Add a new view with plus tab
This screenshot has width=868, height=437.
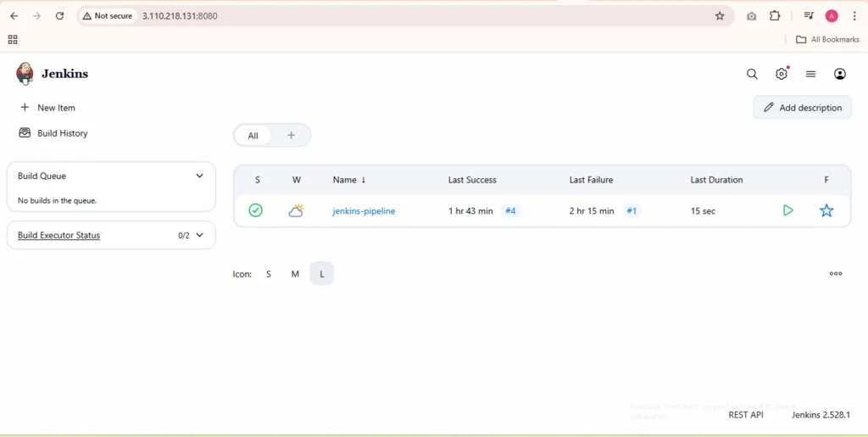pyautogui.click(x=291, y=135)
